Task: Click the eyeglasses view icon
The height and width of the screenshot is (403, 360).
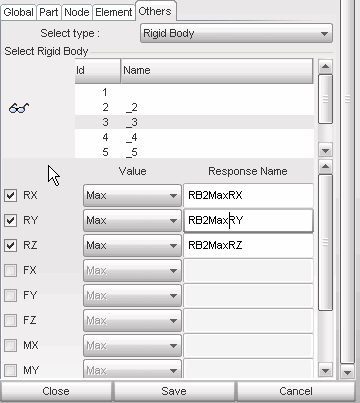Action: click(x=19, y=108)
